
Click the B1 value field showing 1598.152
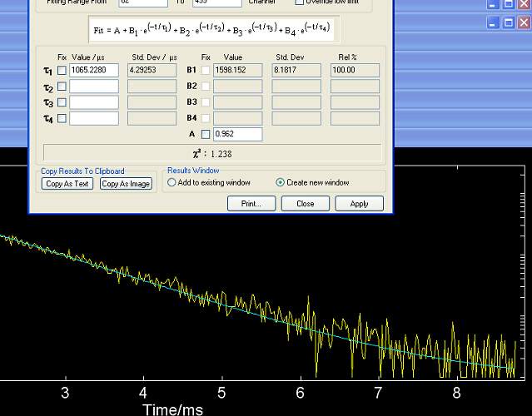tap(237, 71)
